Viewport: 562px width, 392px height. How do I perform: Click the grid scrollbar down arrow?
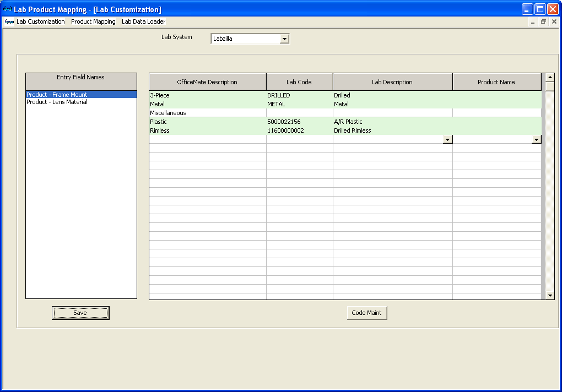coord(549,296)
